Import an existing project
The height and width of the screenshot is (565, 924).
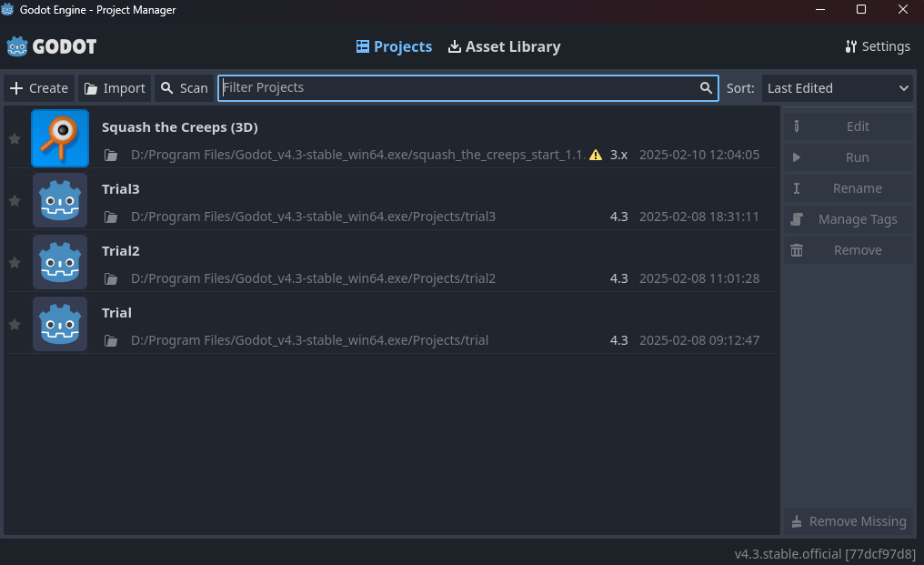point(115,88)
